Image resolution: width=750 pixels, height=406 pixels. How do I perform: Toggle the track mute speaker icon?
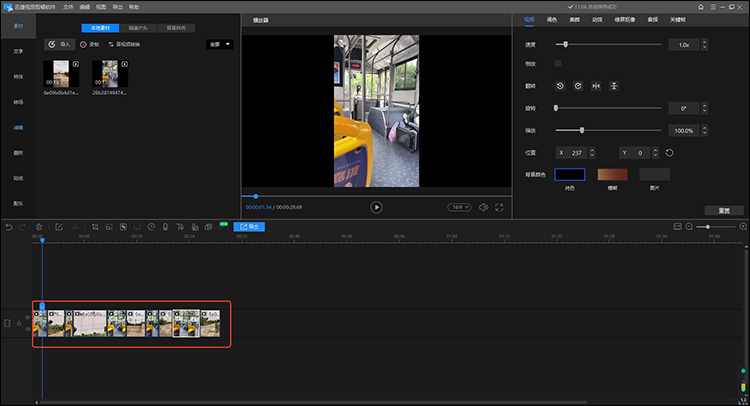(x=27, y=329)
